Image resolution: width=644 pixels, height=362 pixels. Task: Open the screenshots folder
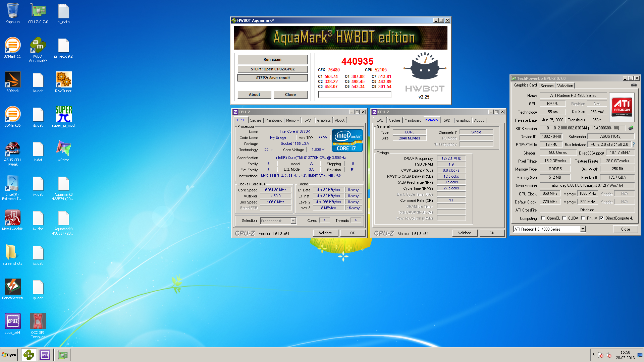(12, 255)
